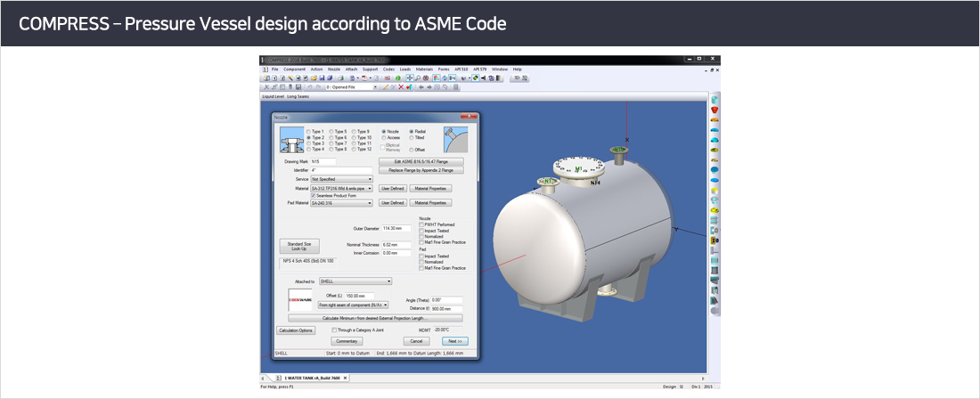Click the 3D view toolbar button
980x399 pixels.
coord(517,78)
